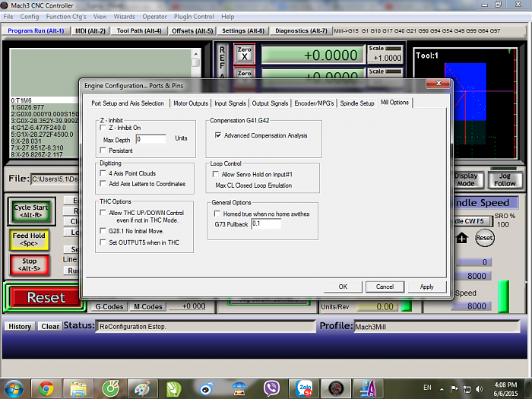Image resolution: width=532 pixels, height=399 pixels.
Task: Open the Tool Path (Alt-4) screen
Action: [139, 31]
